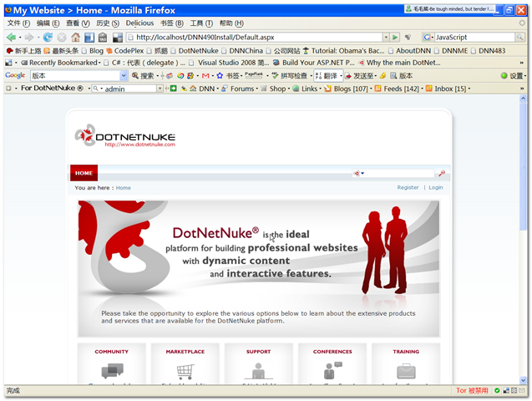Expand the Recently Bookmarked dropdown
This screenshot has width=532, height=401.
[99, 63]
